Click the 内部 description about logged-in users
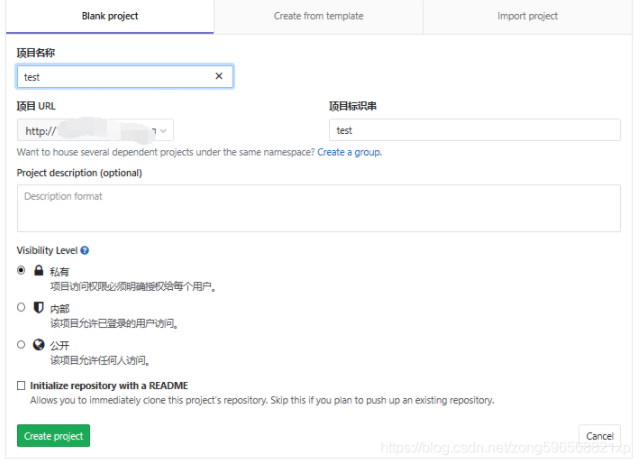Viewport: 640px width, 466px height. click(114, 324)
